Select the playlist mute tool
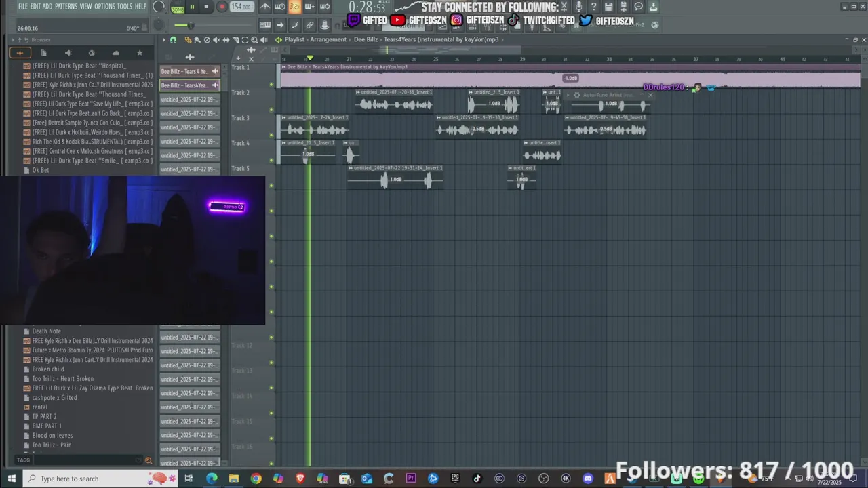This screenshot has height=488, width=868. pyautogui.click(x=216, y=40)
